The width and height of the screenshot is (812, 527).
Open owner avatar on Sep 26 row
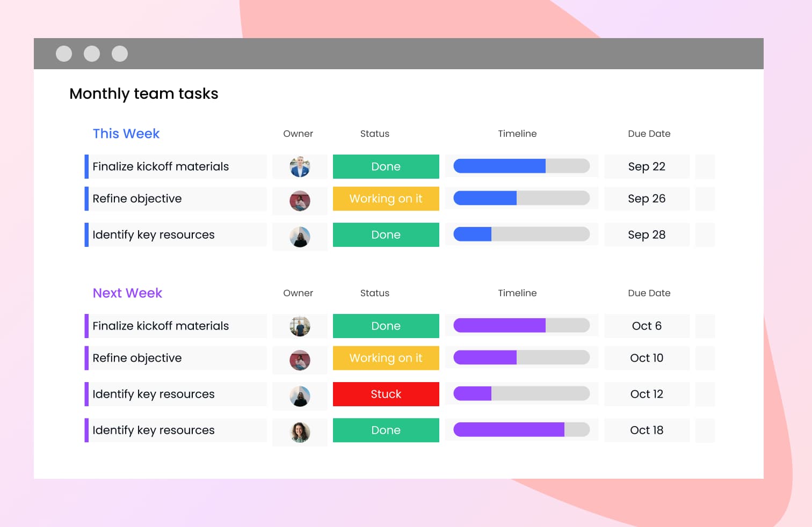click(300, 201)
